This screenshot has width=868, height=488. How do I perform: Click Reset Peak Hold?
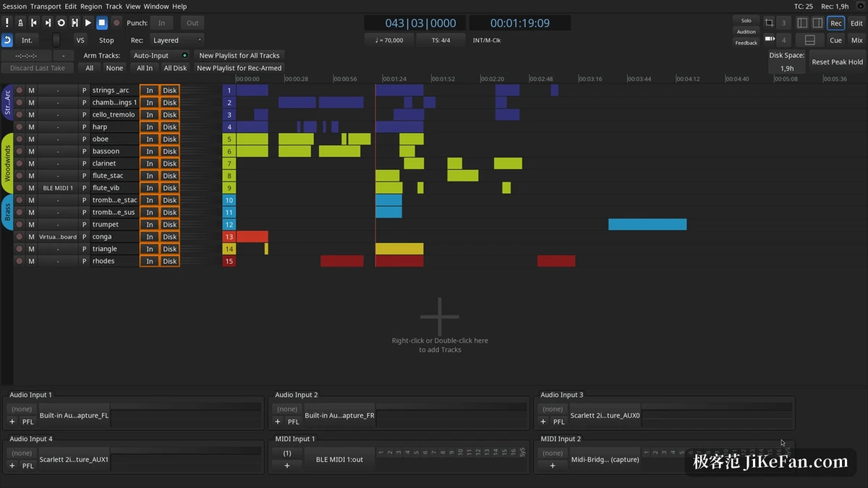point(838,62)
